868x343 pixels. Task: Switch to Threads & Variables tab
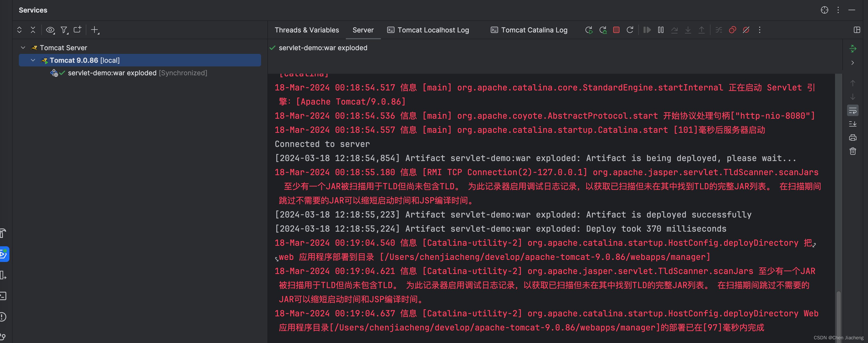point(306,30)
